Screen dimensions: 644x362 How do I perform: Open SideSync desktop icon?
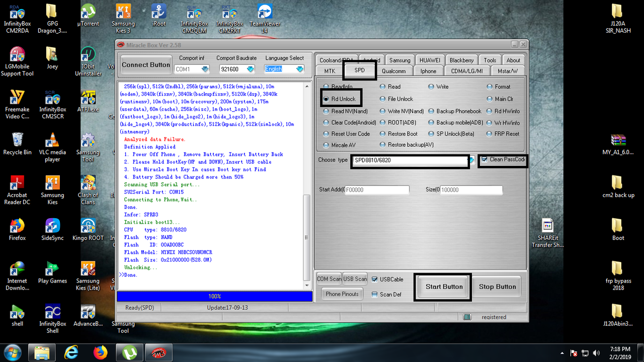point(52,229)
